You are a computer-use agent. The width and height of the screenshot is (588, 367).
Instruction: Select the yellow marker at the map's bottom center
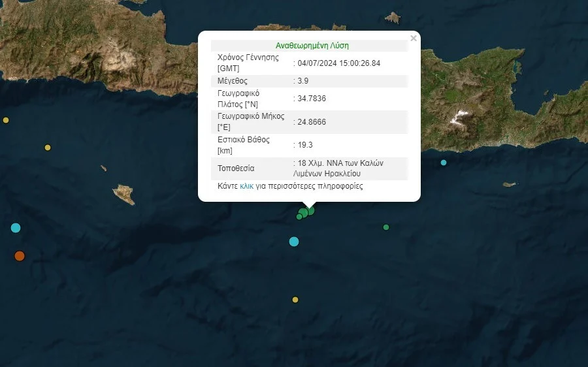(x=295, y=300)
